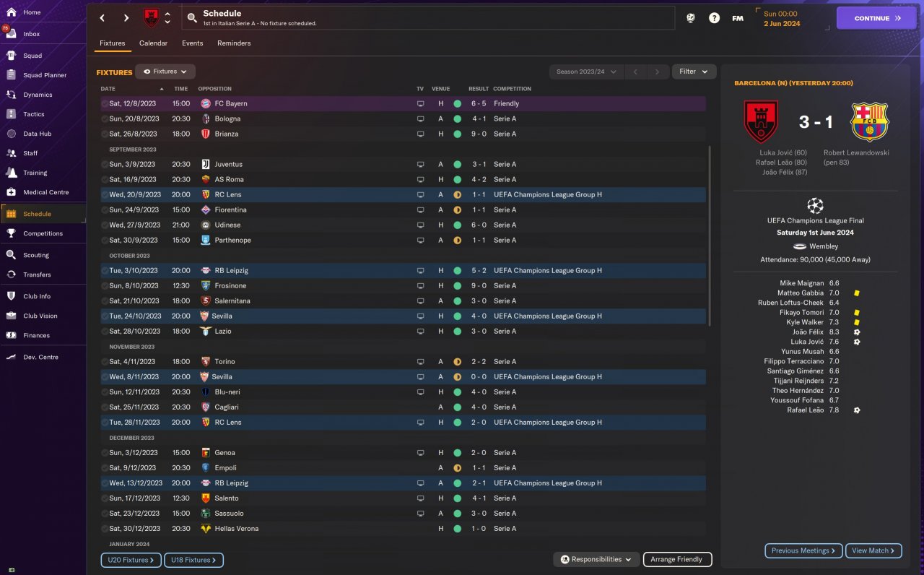The width and height of the screenshot is (924, 575).
Task: Tick the circle for Brianza fixture row
Action: (x=105, y=134)
